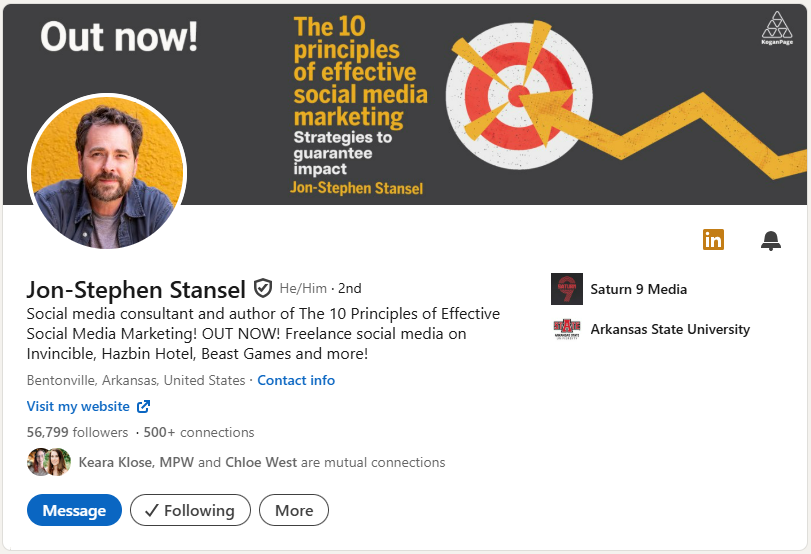The height and width of the screenshot is (554, 811).
Task: Click the mutual connections avatar photos
Action: pyautogui.click(x=49, y=462)
